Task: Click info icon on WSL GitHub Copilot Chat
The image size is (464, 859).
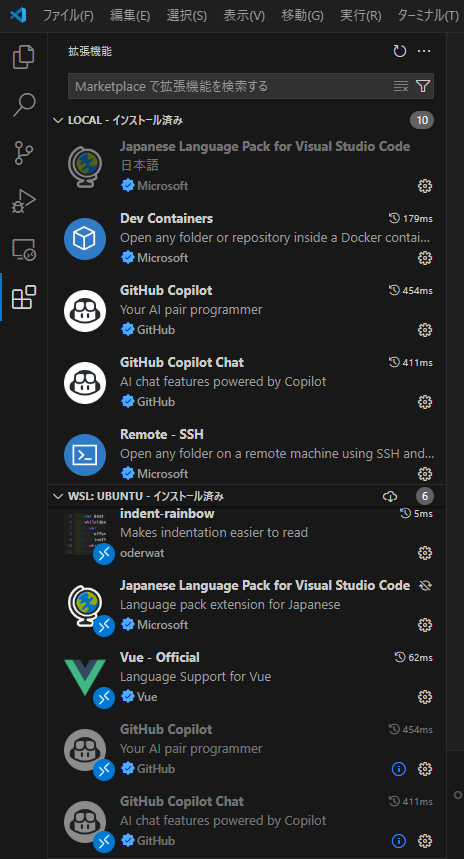Action: (x=399, y=840)
